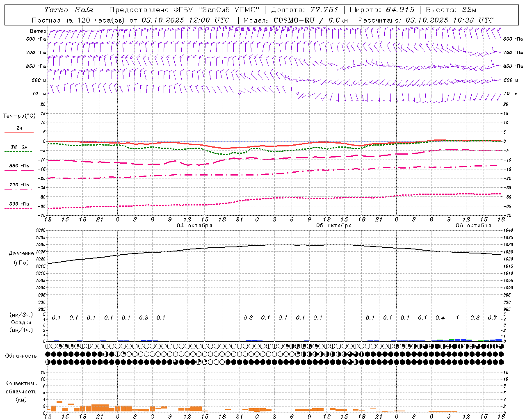Click the 0.4 precipitation value
Image resolution: width=525 pixels, height=420 pixels.
click(x=440, y=318)
